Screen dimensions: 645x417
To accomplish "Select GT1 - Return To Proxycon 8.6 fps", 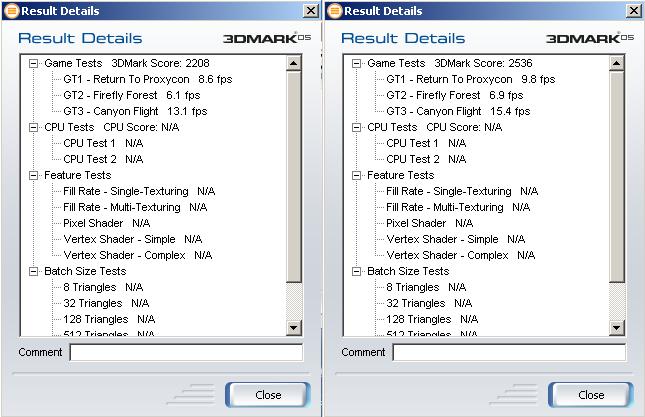I will [x=148, y=79].
